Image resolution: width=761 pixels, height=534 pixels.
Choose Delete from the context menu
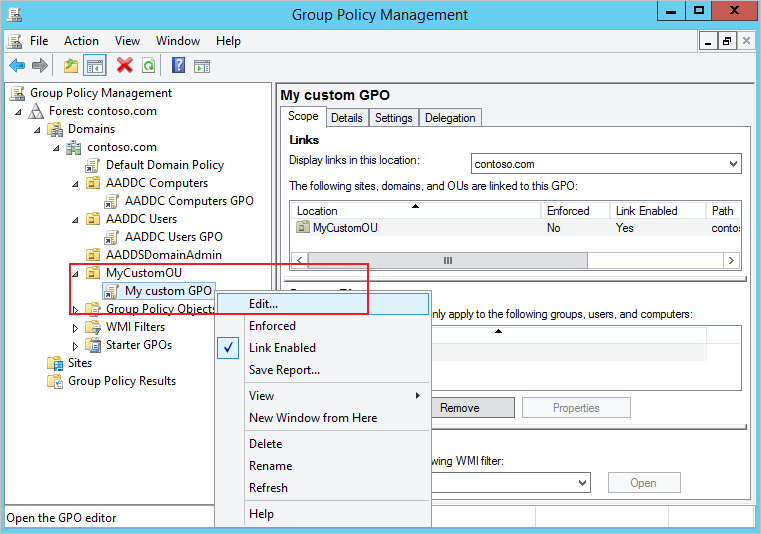tap(324, 444)
